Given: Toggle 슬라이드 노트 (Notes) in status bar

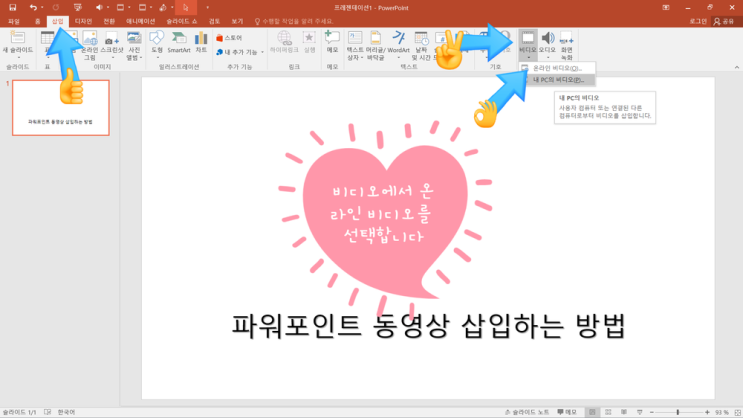Looking at the screenshot, I should click(x=526, y=412).
